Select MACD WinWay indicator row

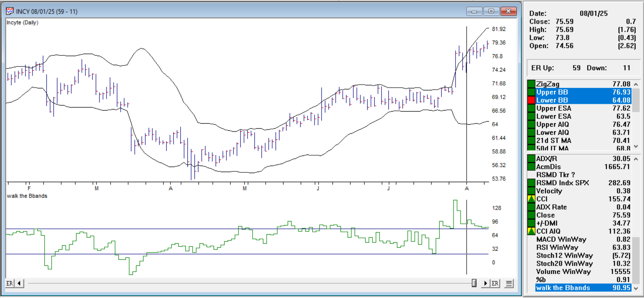point(583,239)
